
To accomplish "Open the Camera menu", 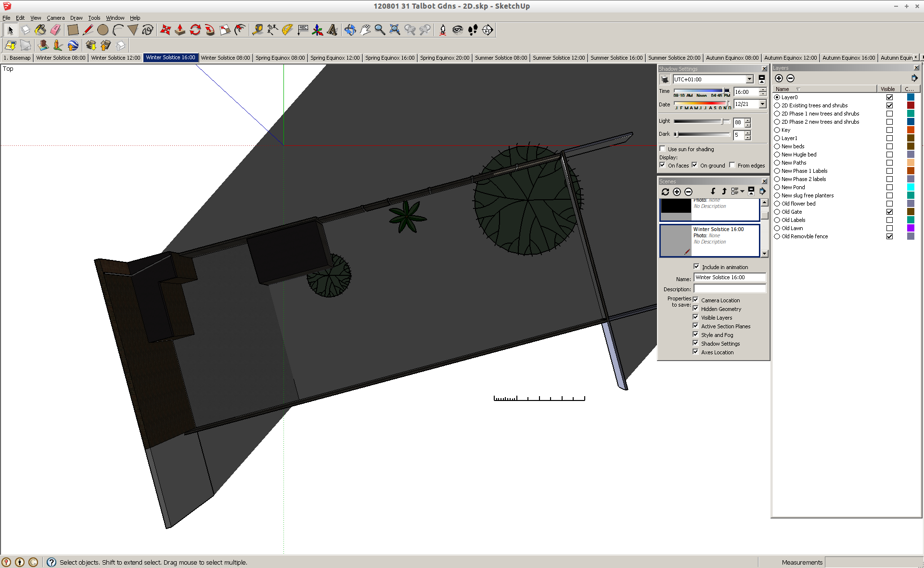I will pyautogui.click(x=55, y=18).
